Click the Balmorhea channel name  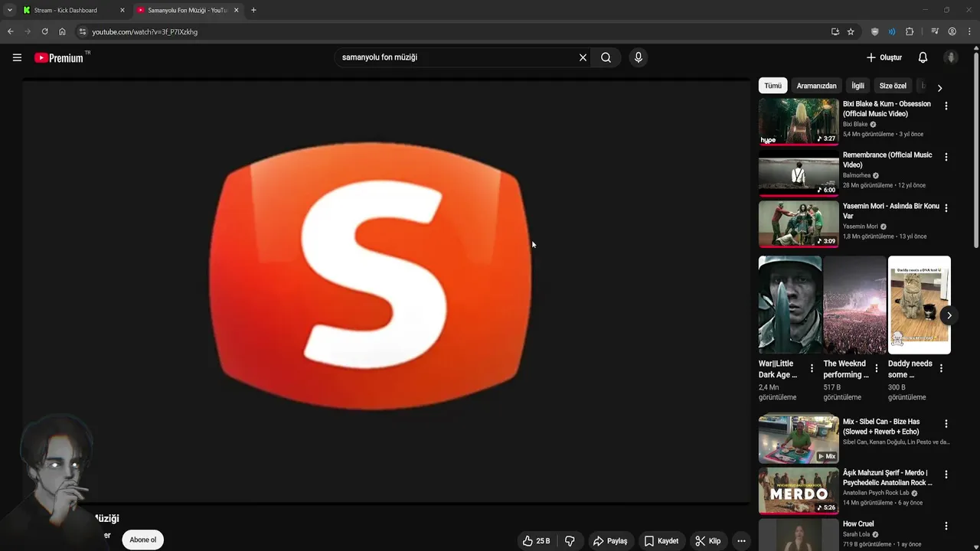[x=857, y=175]
